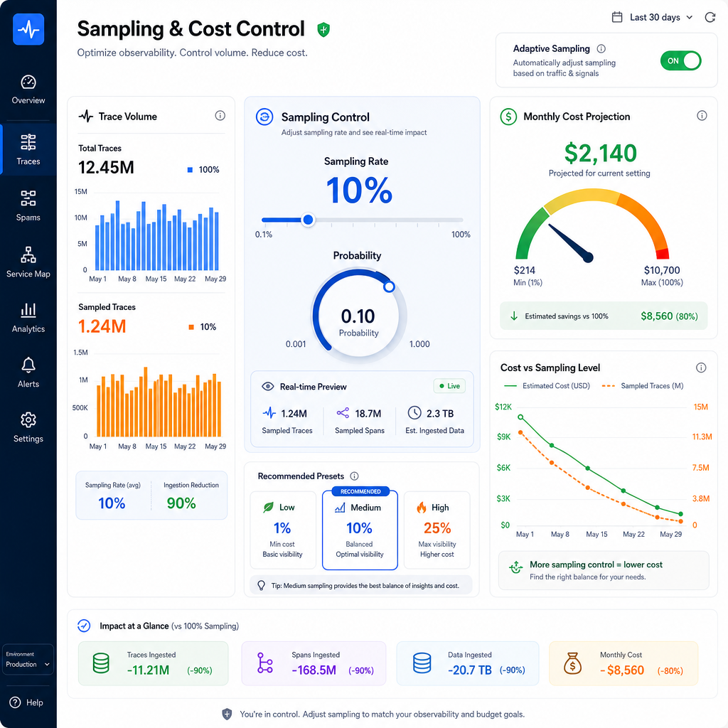Viewport: 728px width, 728px height.
Task: Click the total traces blue bar chart
Action: 157,236
